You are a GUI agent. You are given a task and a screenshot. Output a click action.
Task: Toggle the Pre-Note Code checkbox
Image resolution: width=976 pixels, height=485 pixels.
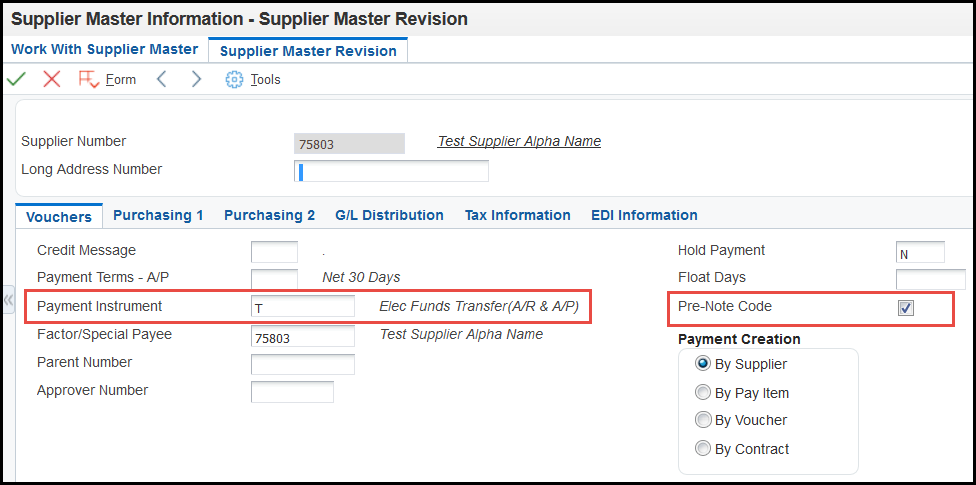[x=906, y=308]
